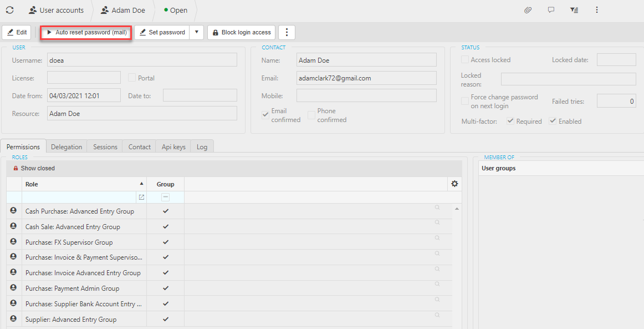Toggle Show closed roles
This screenshot has height=329, width=644.
(34, 168)
